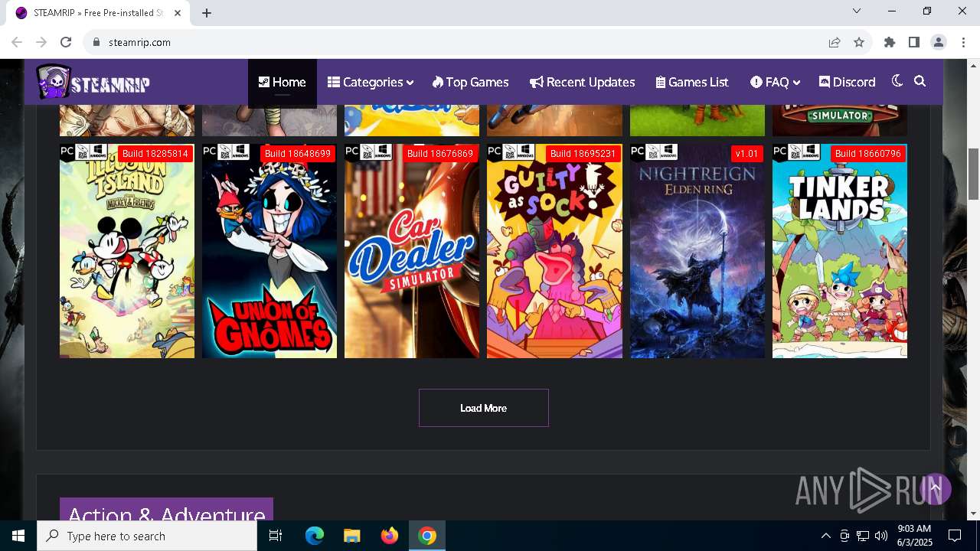Open Elden Ring Nightreign game cover

(697, 251)
